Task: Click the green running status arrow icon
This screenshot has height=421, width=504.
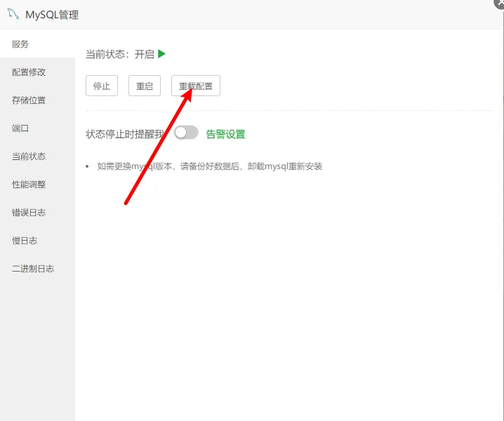Action: [x=161, y=54]
